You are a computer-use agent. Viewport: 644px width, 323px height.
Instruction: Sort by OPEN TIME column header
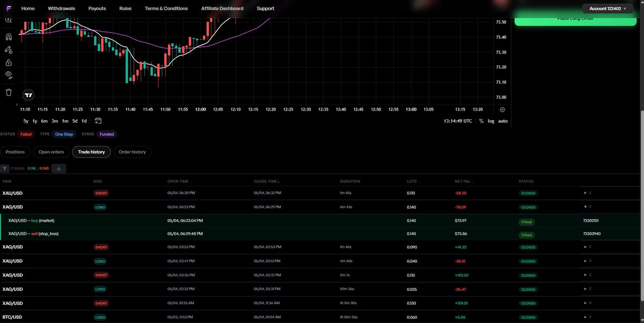tap(178, 181)
